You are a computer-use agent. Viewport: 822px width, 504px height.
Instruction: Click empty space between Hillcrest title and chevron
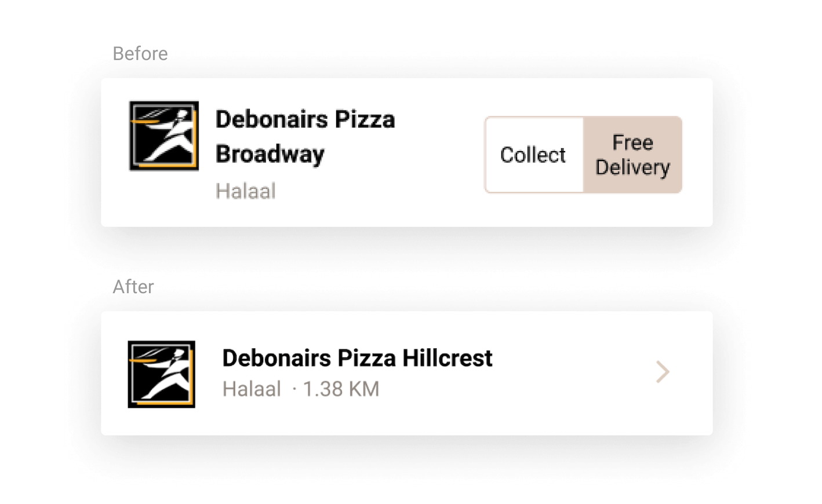point(574,372)
